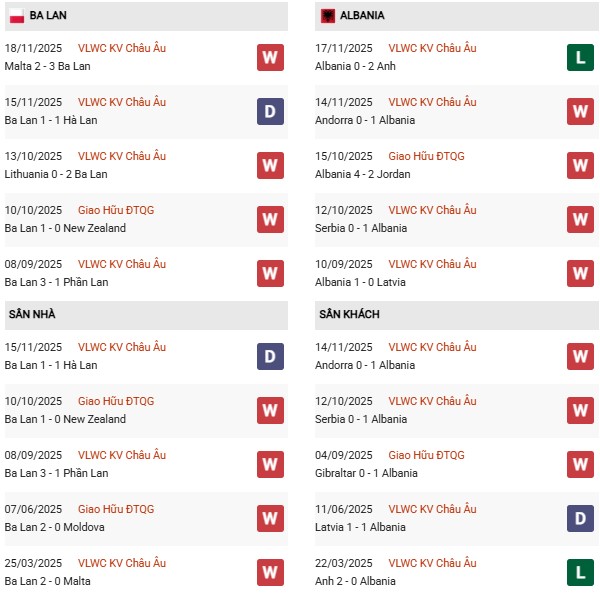
Task: Click the L badge for Anh 2 - 0 Albania
Action: pyautogui.click(x=580, y=572)
